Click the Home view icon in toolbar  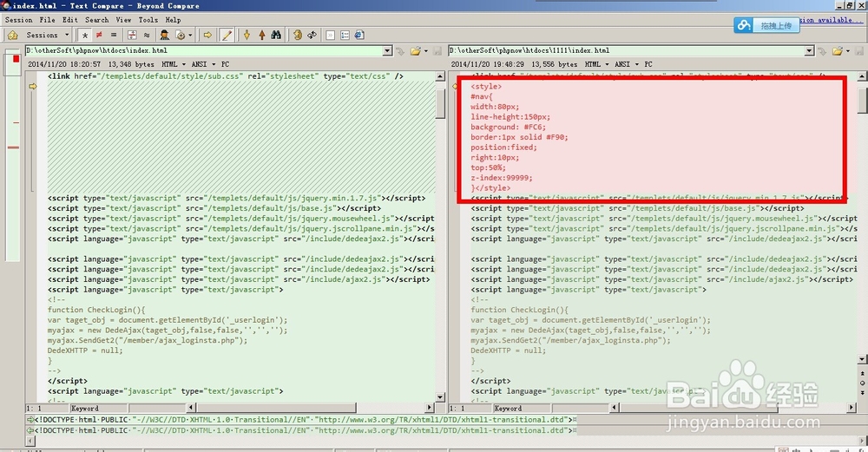[x=12, y=35]
